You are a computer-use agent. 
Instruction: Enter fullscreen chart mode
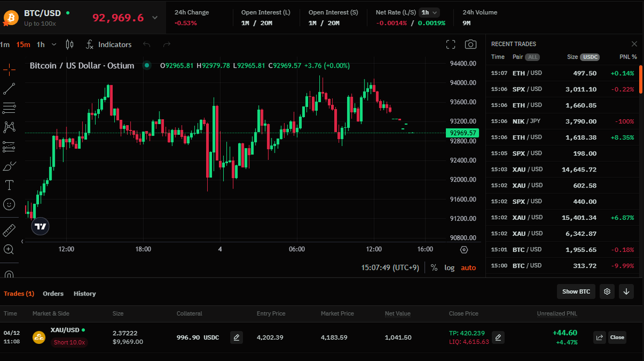(x=451, y=45)
